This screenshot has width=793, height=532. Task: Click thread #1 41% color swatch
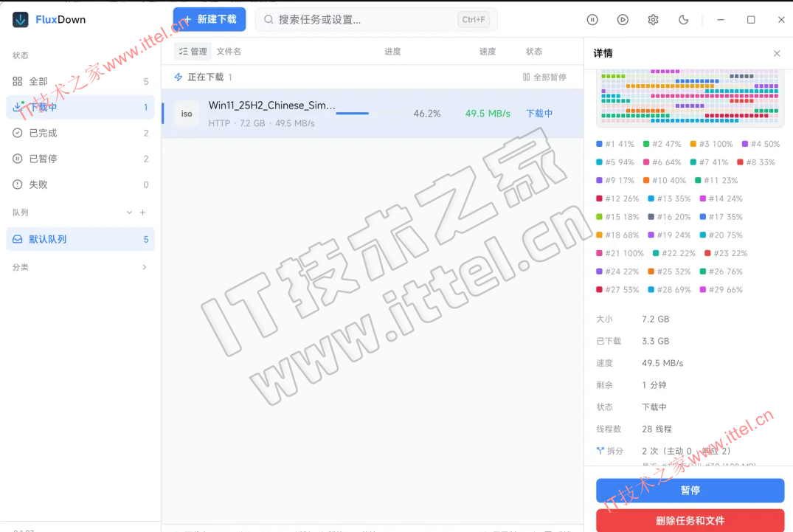tap(599, 144)
